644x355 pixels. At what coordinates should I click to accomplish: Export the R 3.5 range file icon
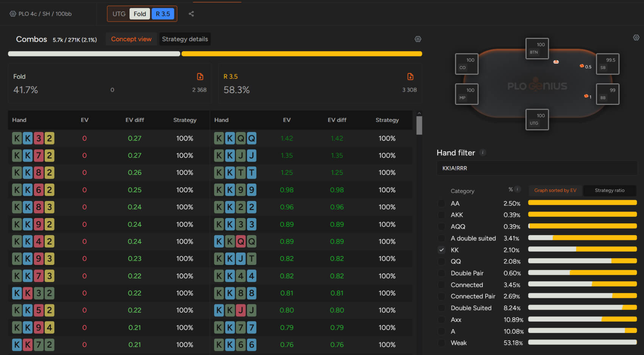click(410, 77)
